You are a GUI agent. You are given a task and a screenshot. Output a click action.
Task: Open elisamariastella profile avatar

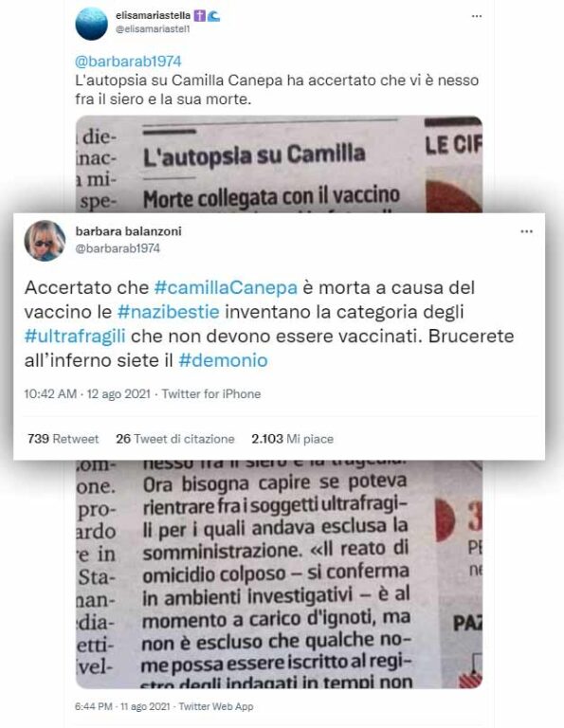[x=91, y=24]
